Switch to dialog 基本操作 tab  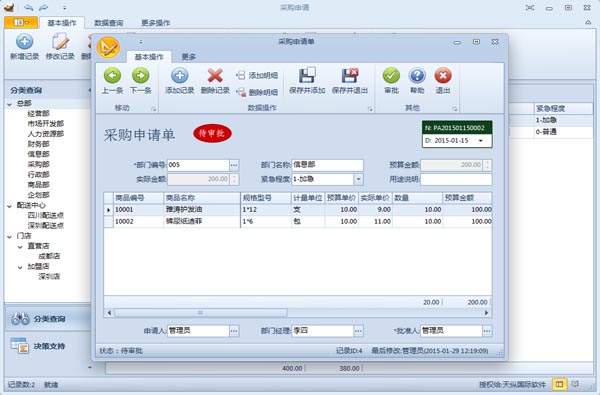point(149,57)
